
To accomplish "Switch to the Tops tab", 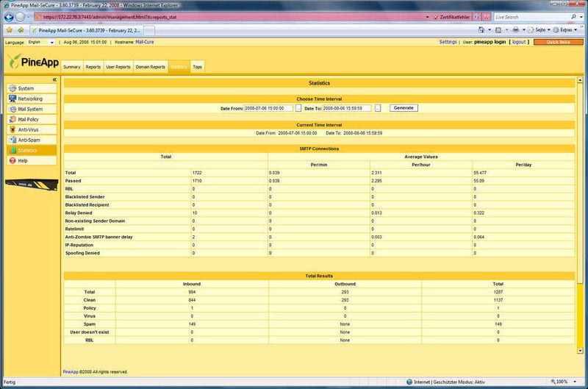I will tap(197, 67).
